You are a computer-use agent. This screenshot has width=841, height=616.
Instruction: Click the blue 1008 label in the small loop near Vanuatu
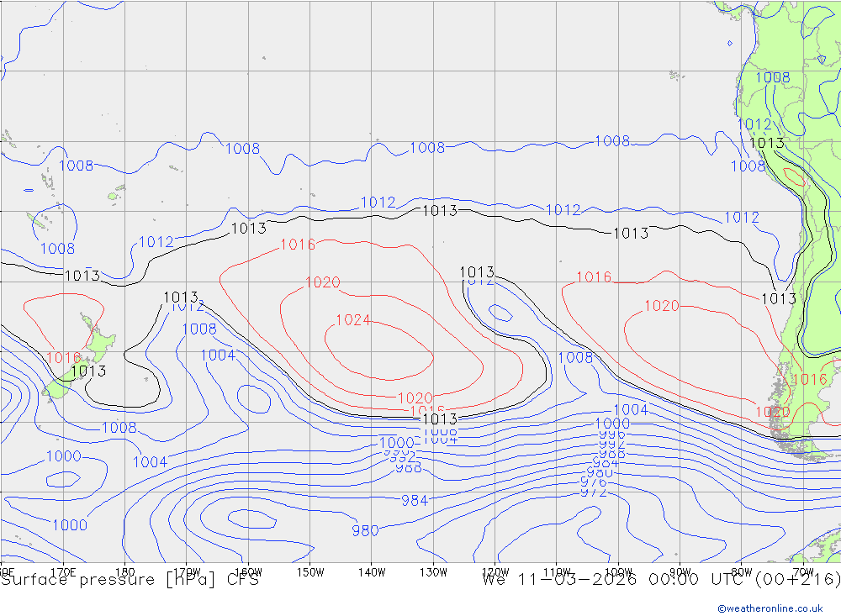pyautogui.click(x=57, y=248)
